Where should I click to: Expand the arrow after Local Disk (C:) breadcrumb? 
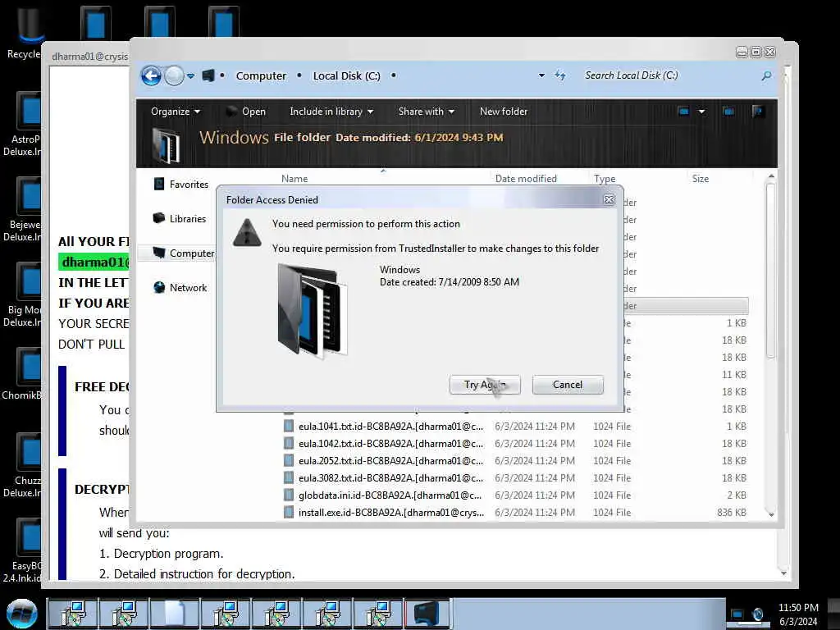pyautogui.click(x=393, y=75)
